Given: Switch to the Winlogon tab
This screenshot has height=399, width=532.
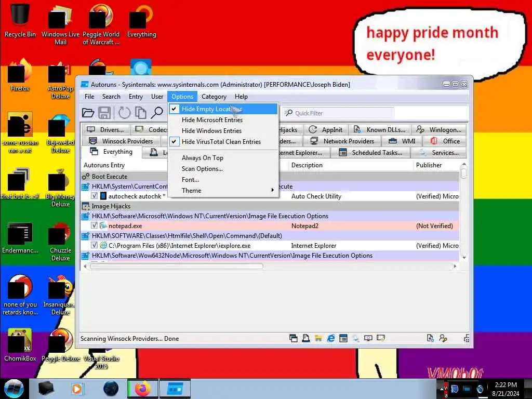Looking at the screenshot, I should [x=438, y=129].
